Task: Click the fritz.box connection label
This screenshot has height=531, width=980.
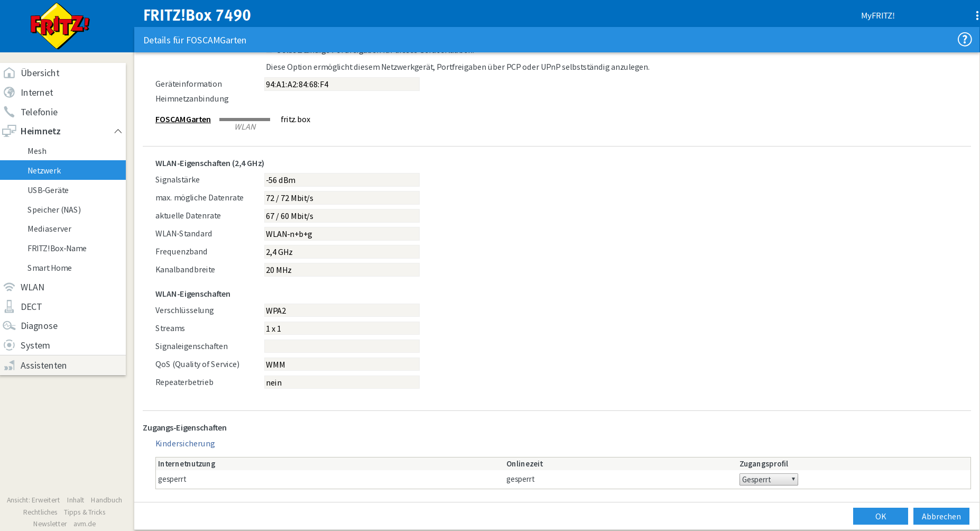Action: pos(295,120)
